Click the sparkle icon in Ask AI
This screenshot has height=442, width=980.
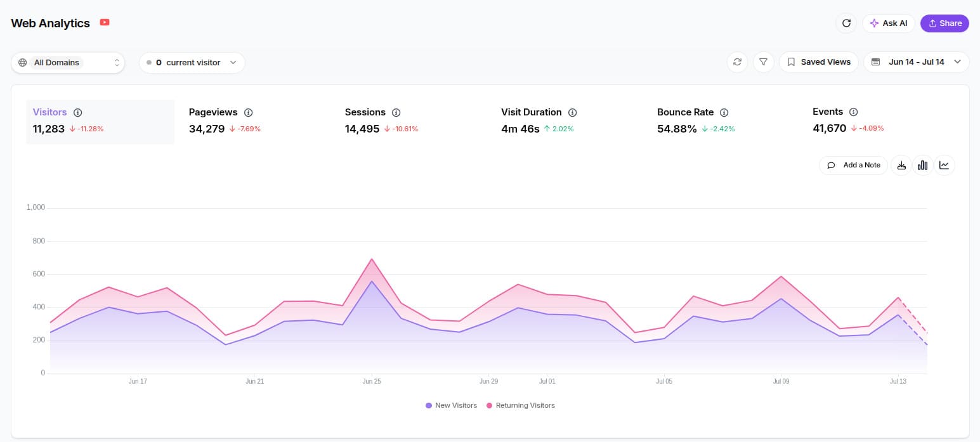tap(875, 23)
